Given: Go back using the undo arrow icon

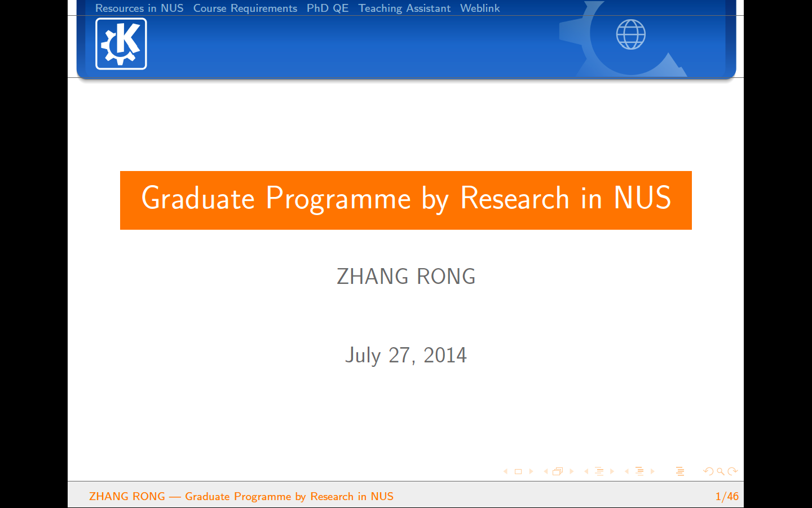Looking at the screenshot, I should coord(708,471).
